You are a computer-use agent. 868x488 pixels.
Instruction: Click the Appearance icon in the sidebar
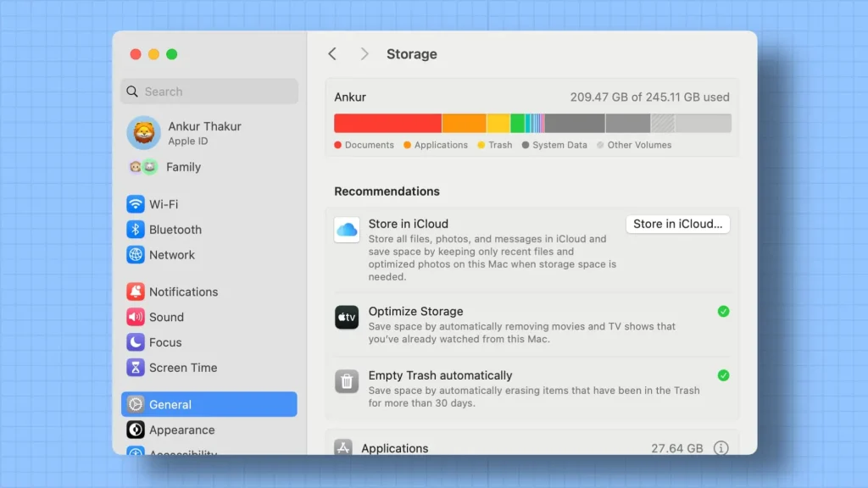coord(136,430)
